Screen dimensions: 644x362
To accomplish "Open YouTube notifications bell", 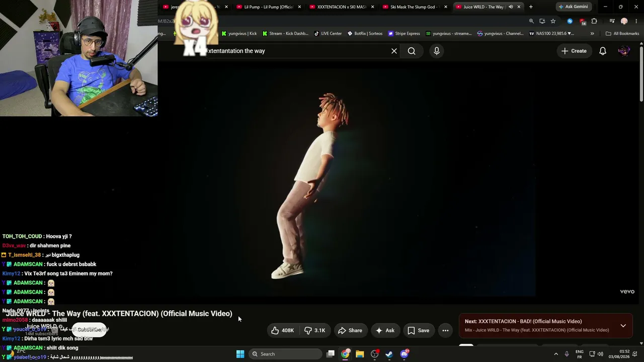I will (603, 51).
